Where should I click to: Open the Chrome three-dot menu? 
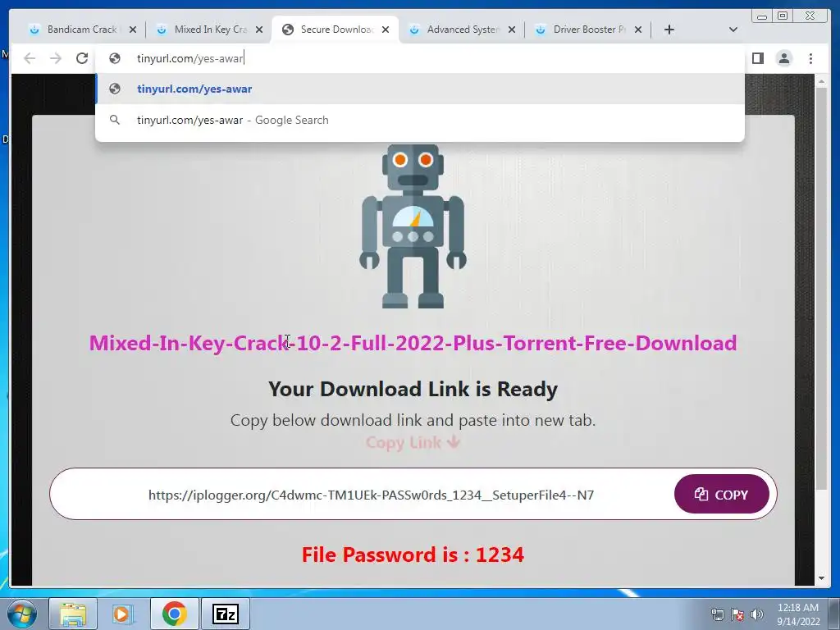point(810,58)
